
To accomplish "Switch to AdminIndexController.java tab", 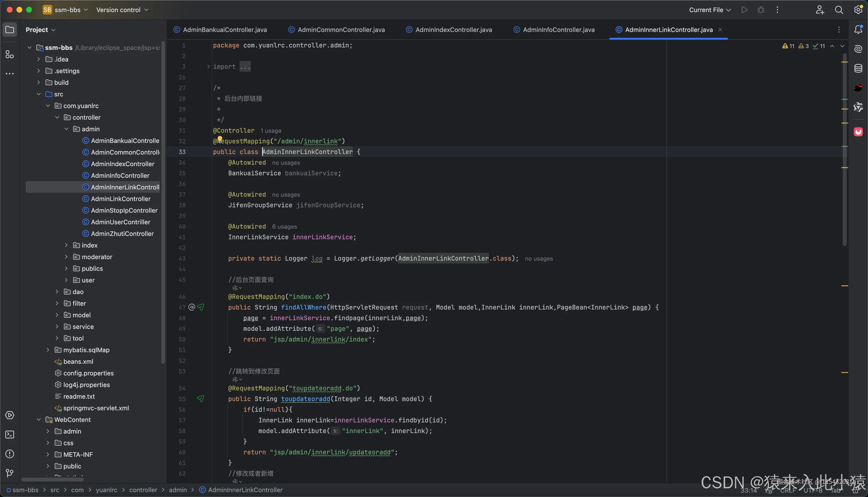I will (453, 30).
